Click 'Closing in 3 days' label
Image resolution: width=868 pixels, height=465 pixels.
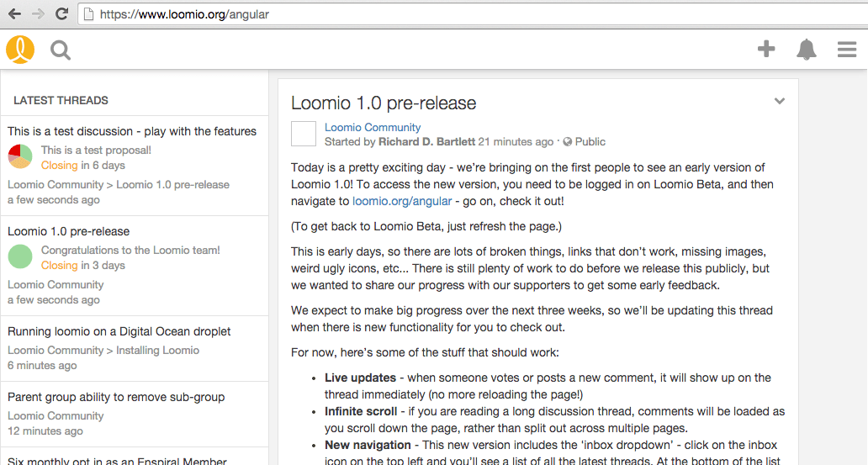pos(83,265)
